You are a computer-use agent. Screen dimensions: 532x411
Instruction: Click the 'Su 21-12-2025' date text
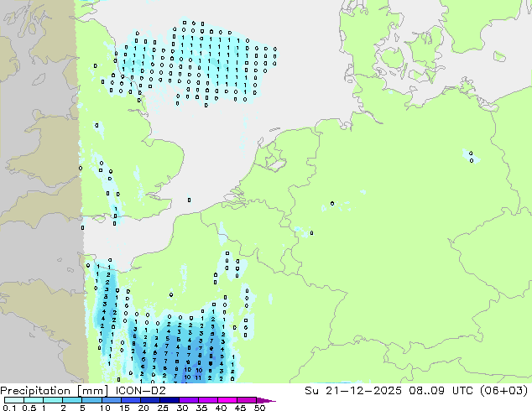click(x=353, y=390)
